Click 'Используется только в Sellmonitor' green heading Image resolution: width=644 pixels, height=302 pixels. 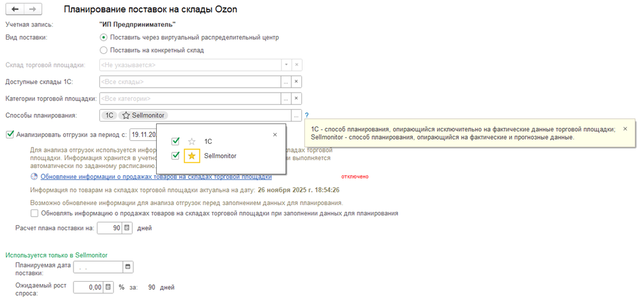pos(56,255)
